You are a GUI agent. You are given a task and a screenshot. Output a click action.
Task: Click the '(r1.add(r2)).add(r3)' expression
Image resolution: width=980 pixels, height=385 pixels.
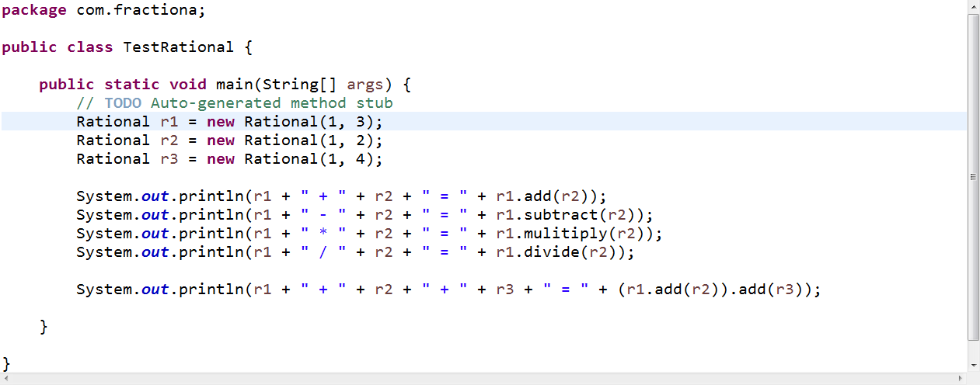pyautogui.click(x=710, y=290)
